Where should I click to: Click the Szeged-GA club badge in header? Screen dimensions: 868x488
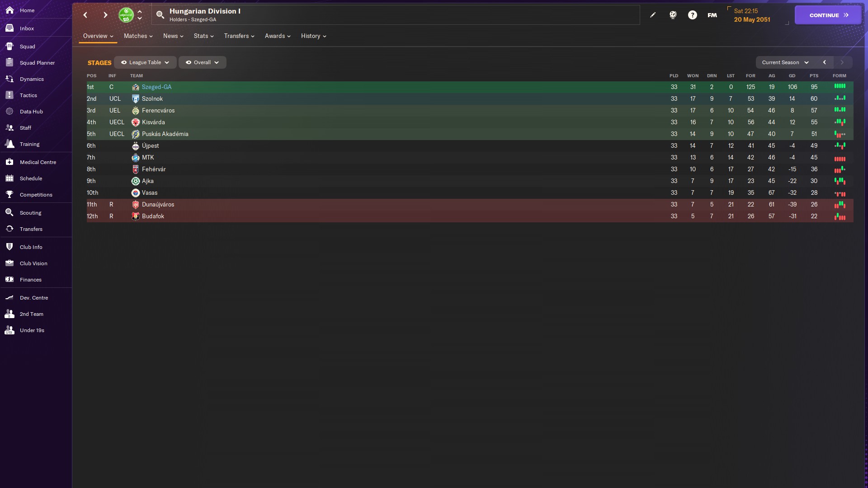126,15
